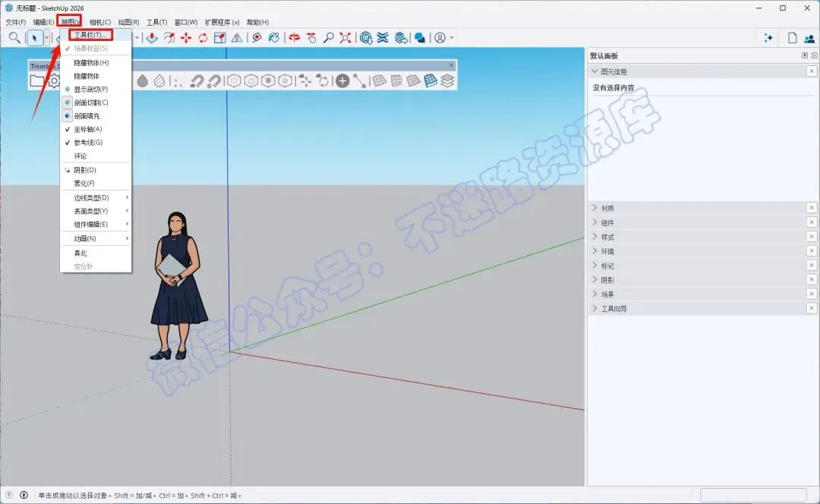Image resolution: width=820 pixels, height=504 pixels.
Task: Close the floating Trimble toolbar
Action: [x=451, y=65]
